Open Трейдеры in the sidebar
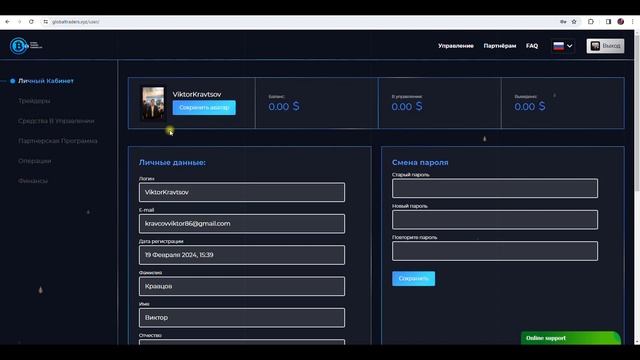Viewport: 640px width, 360px height. (x=34, y=101)
